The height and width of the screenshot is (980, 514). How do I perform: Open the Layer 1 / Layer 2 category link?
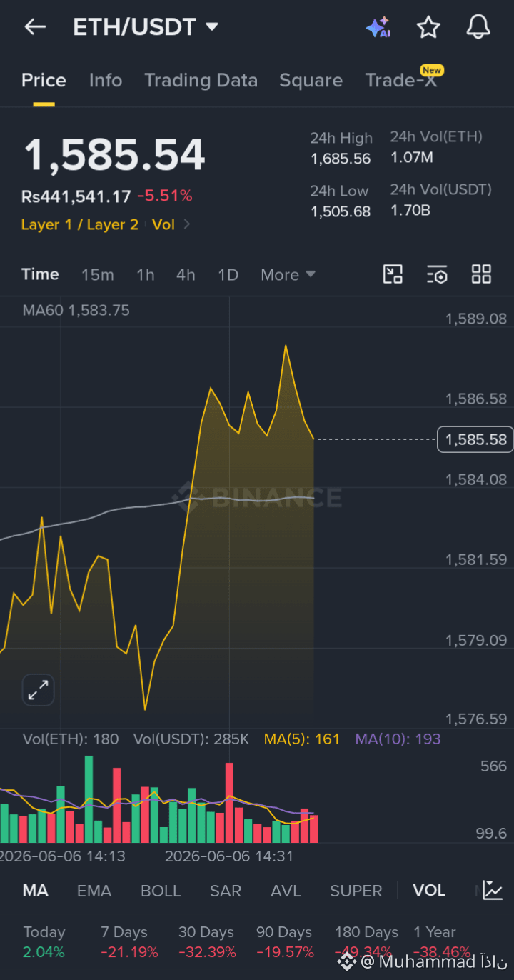point(80,224)
